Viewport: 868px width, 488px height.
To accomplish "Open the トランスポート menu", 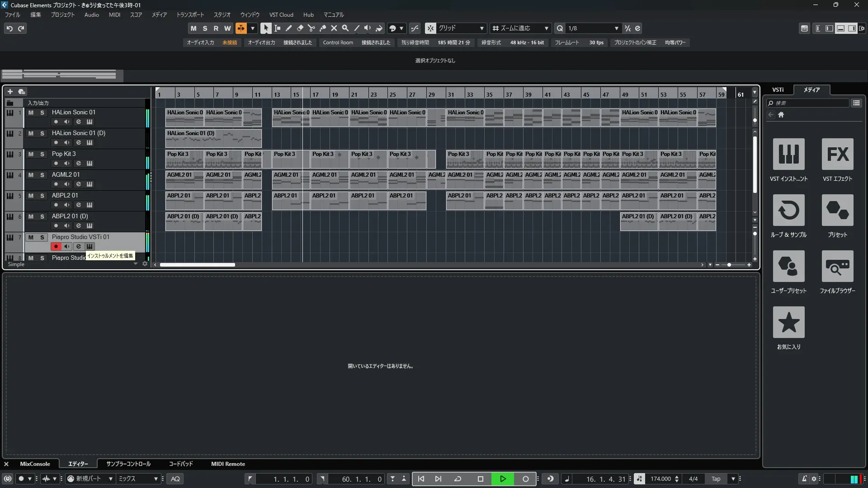I will tap(190, 14).
